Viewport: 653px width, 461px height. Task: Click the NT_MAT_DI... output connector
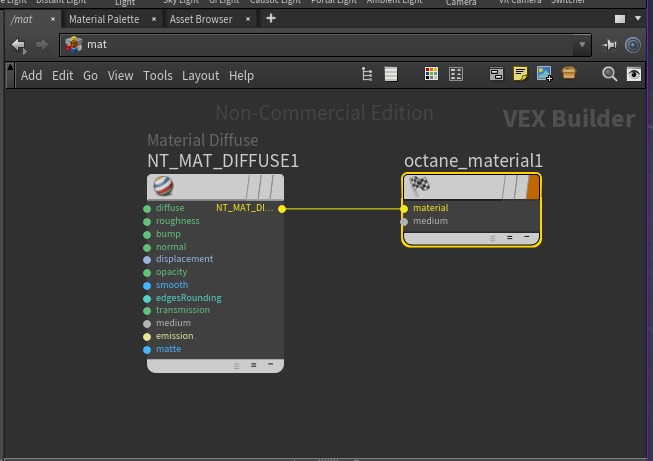pos(282,209)
